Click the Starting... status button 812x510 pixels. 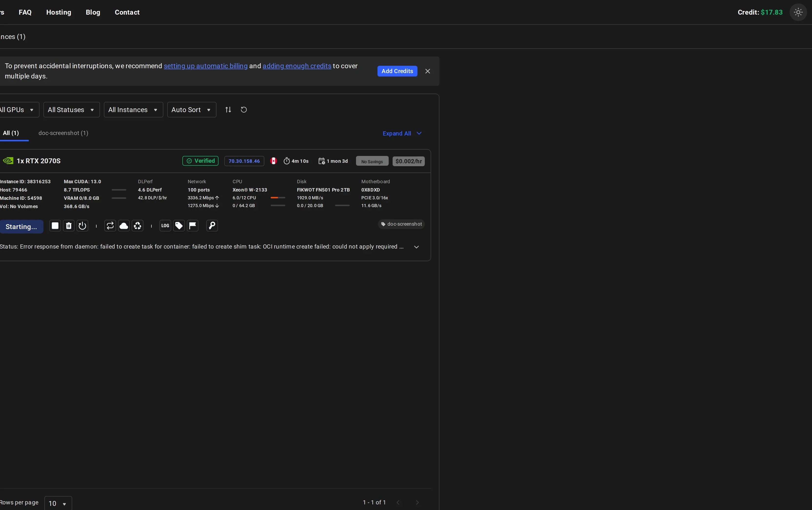(21, 227)
